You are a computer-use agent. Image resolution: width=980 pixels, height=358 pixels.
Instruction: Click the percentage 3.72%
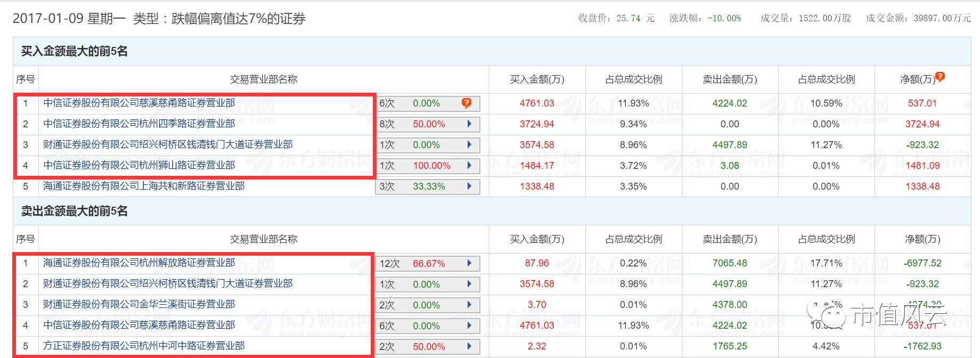pos(633,166)
